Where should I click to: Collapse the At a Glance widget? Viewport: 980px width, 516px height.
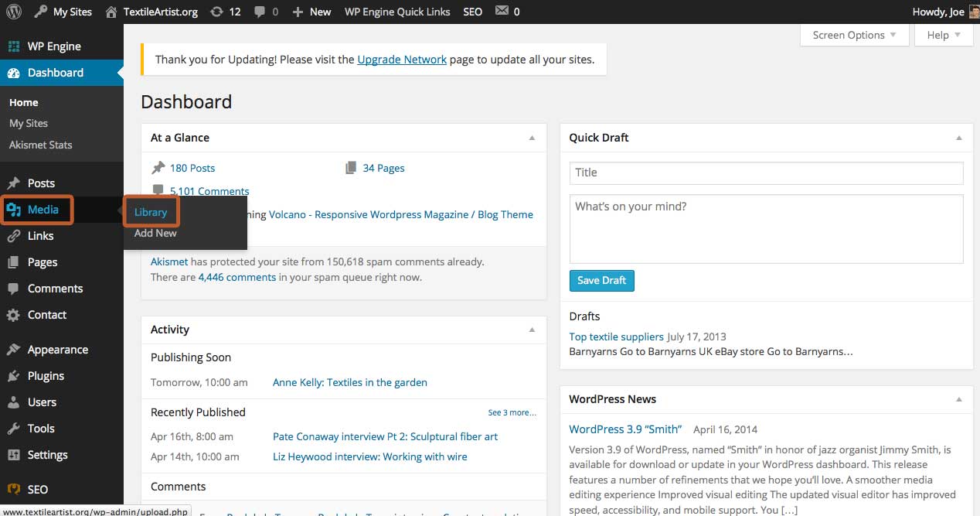[532, 138]
